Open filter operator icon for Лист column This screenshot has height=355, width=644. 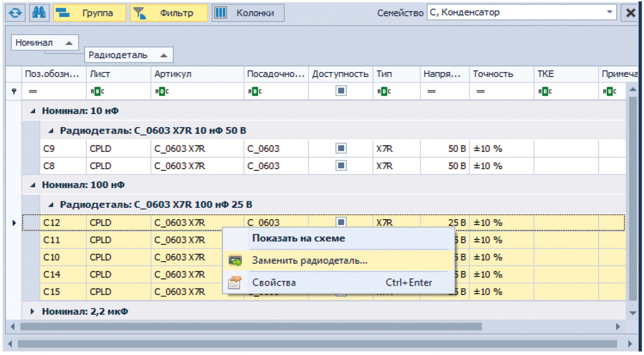click(97, 91)
